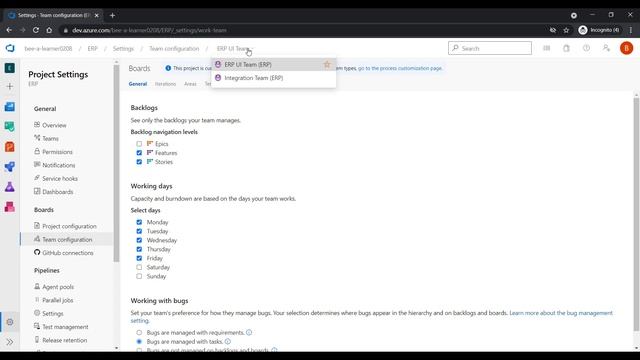
Task: Click Team configuration breadcrumb link
Action: (x=174, y=49)
